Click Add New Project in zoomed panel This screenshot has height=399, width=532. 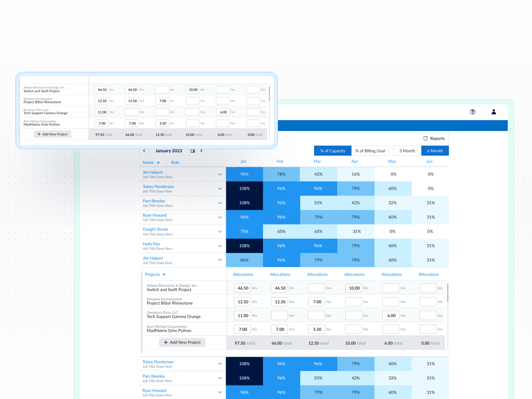point(53,134)
